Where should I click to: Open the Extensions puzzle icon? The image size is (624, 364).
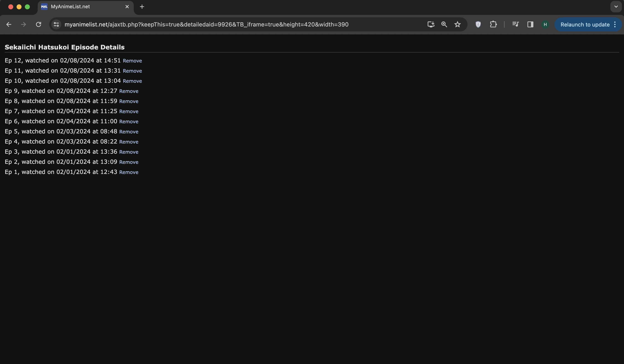493,24
